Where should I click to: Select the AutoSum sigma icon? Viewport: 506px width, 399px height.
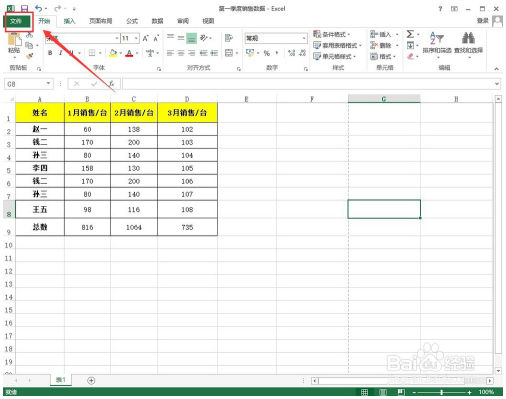coord(410,34)
